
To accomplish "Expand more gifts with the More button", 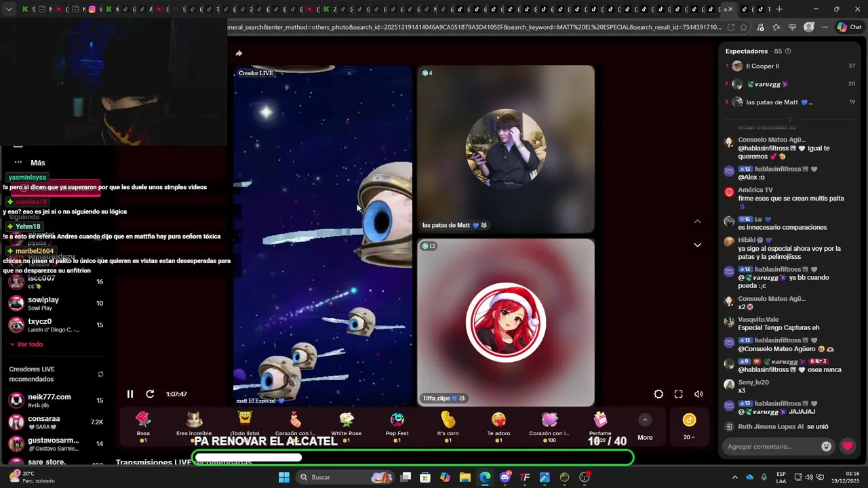I will click(645, 427).
